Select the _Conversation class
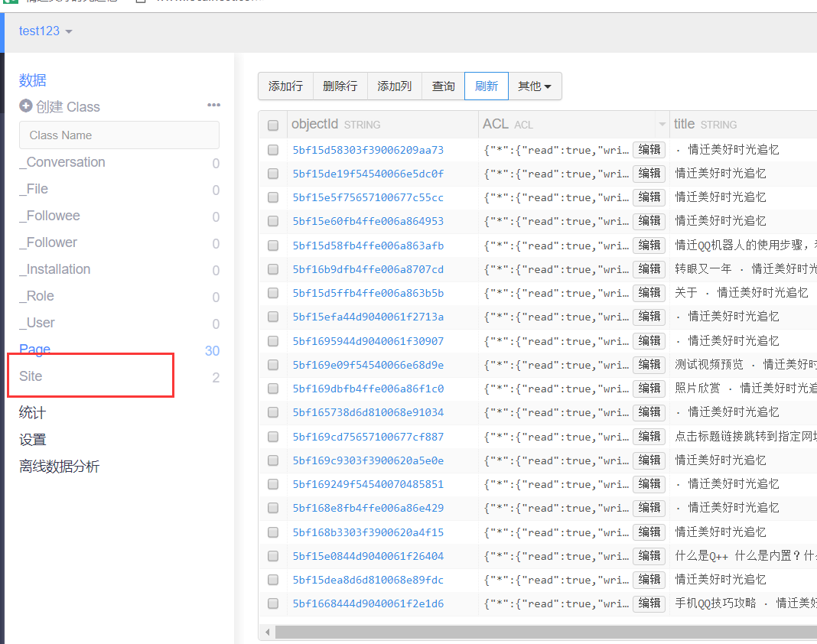This screenshot has height=644, width=817. [62, 162]
